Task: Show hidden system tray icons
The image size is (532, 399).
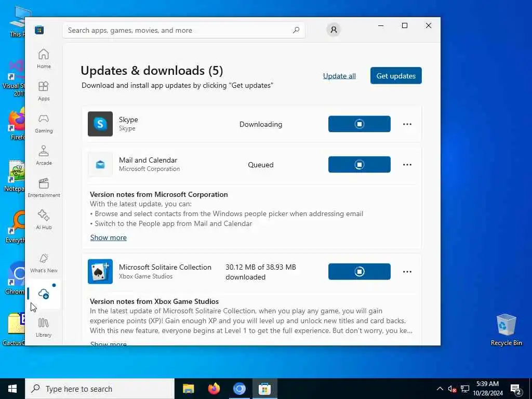Action: pyautogui.click(x=440, y=389)
